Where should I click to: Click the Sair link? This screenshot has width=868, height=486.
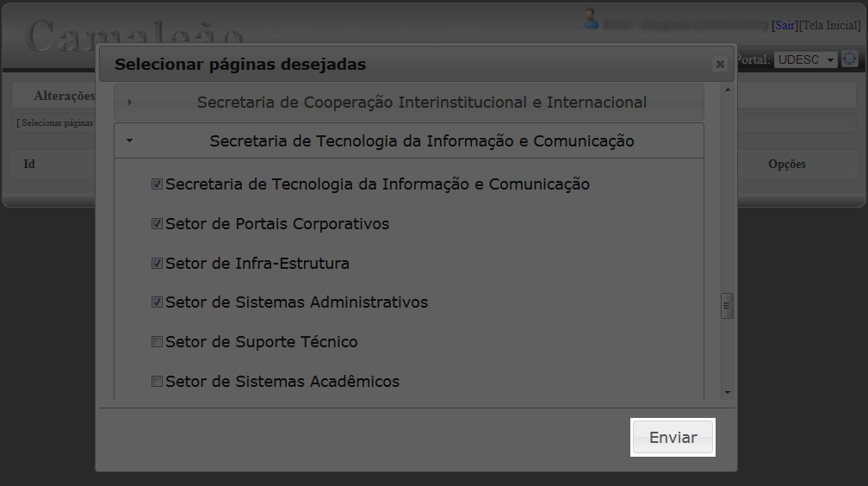(x=785, y=26)
